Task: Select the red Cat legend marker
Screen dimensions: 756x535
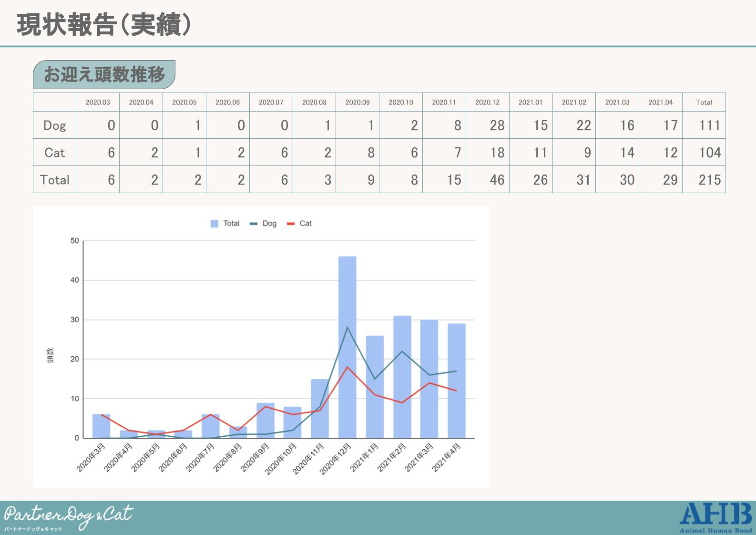Action: pos(291,224)
